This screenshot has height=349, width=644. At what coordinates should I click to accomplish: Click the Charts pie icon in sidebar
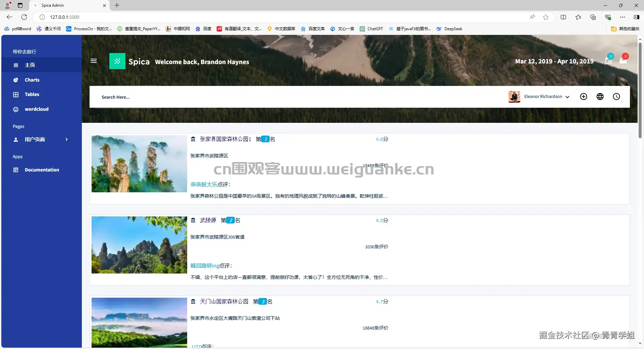(x=16, y=80)
